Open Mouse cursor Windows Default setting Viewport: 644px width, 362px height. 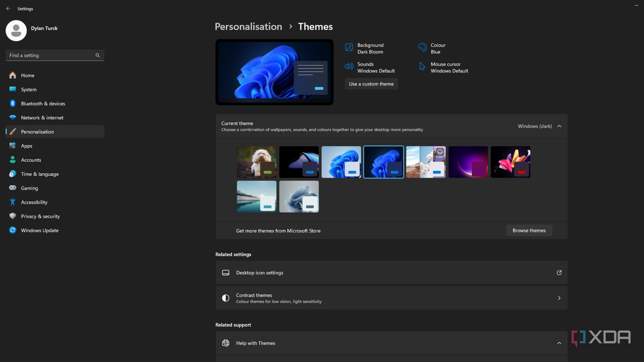coord(444,67)
